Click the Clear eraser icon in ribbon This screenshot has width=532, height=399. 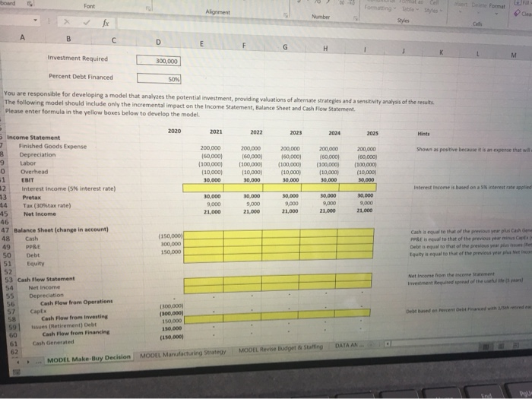point(517,13)
